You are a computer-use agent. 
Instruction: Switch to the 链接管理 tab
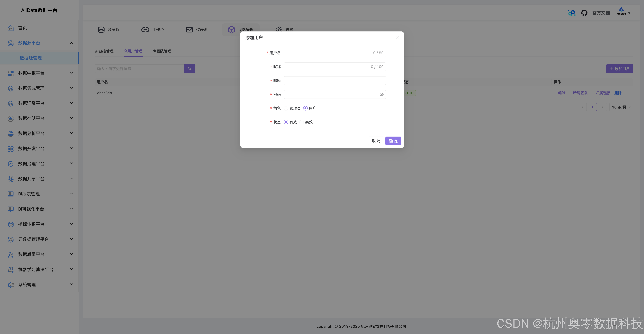point(104,51)
